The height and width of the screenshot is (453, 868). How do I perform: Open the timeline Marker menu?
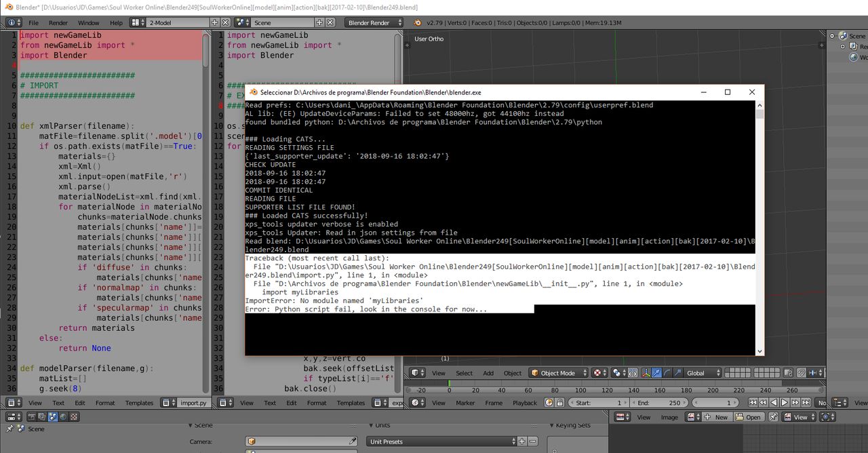point(465,402)
